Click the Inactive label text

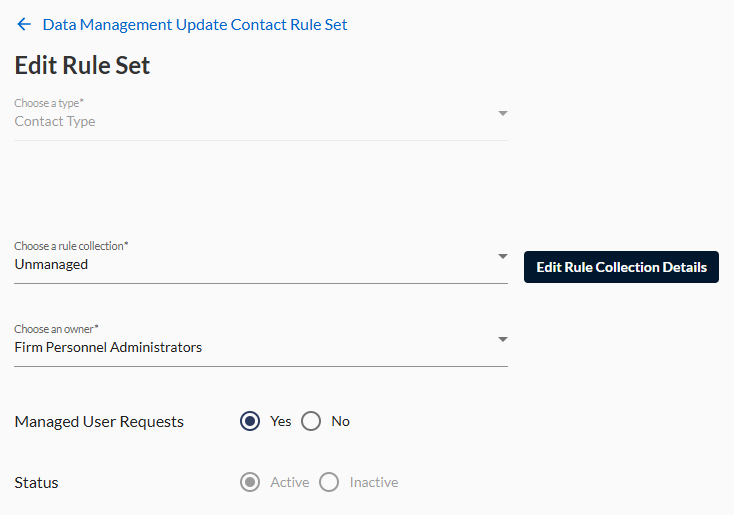[374, 482]
